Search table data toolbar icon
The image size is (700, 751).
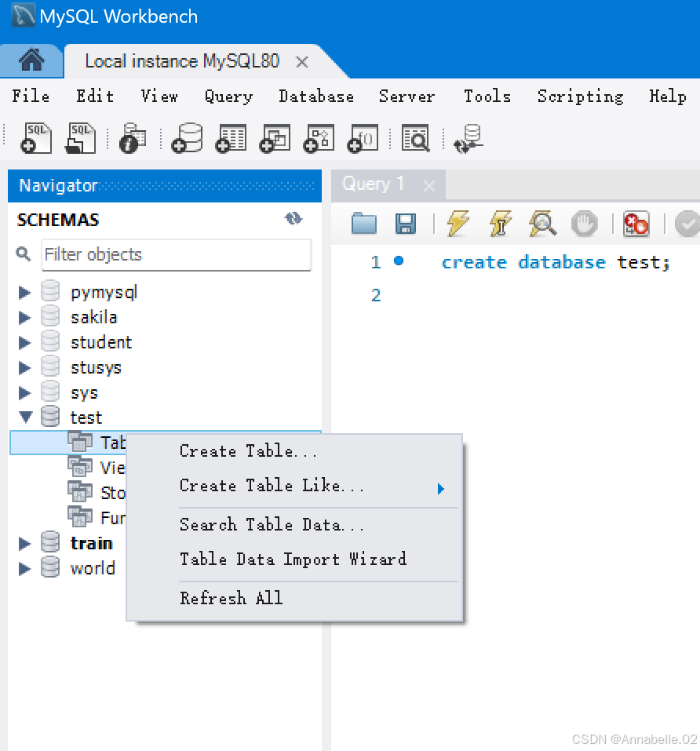(x=416, y=138)
